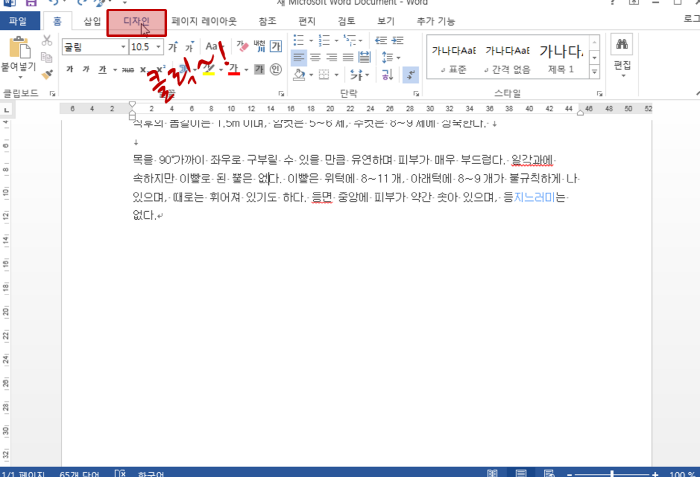Align text right
The image size is (700, 477).
pos(332,57)
